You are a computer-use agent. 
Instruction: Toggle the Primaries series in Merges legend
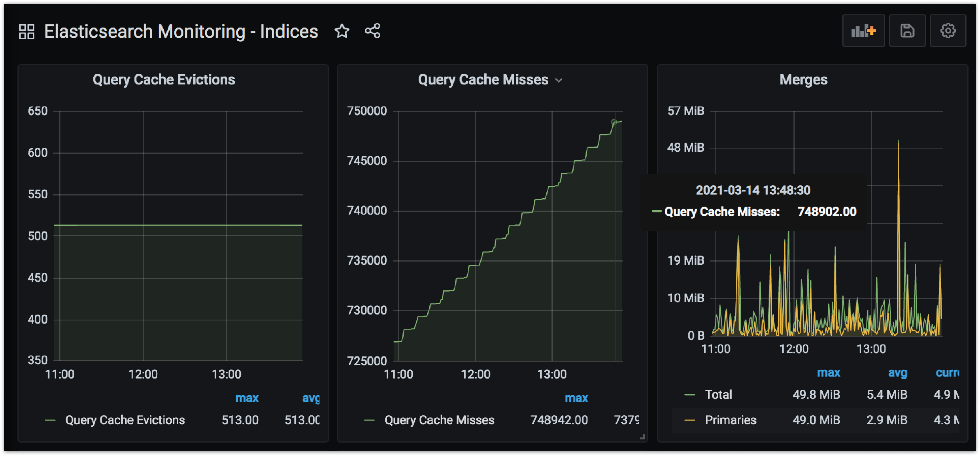click(730, 420)
